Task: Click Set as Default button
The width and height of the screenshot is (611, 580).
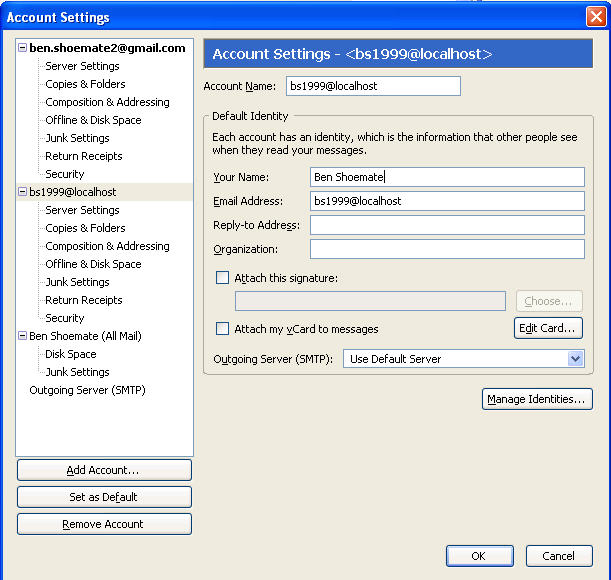Action: (104, 497)
